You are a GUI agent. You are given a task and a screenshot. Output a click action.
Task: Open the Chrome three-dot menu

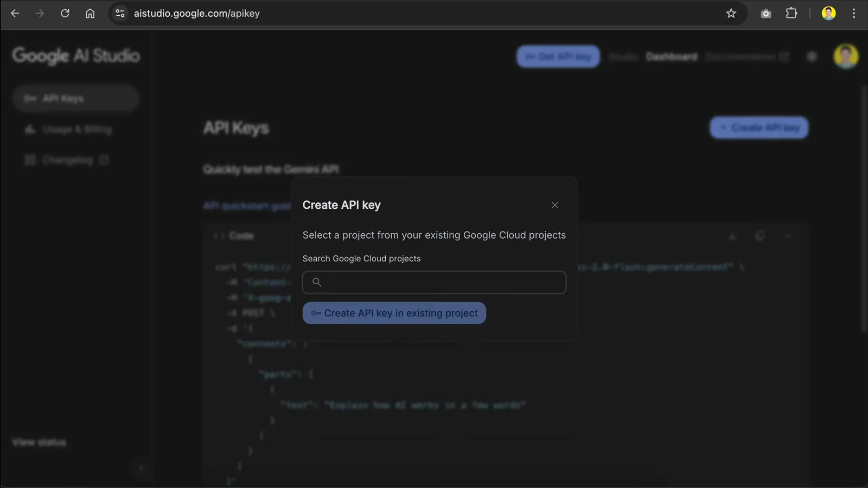(x=854, y=13)
